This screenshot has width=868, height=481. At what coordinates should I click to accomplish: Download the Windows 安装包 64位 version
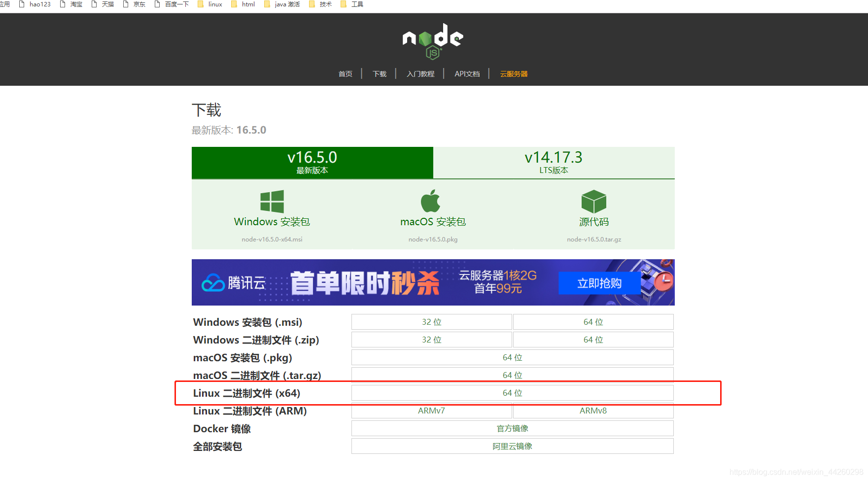point(593,321)
